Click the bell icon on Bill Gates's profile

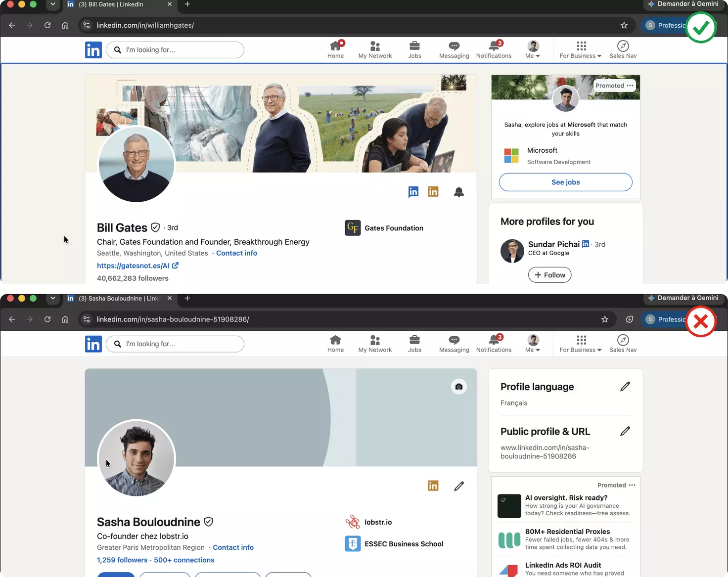(459, 192)
